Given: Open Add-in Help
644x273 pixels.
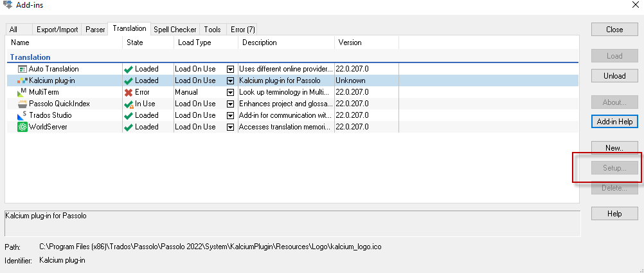Looking at the screenshot, I should 614,122.
